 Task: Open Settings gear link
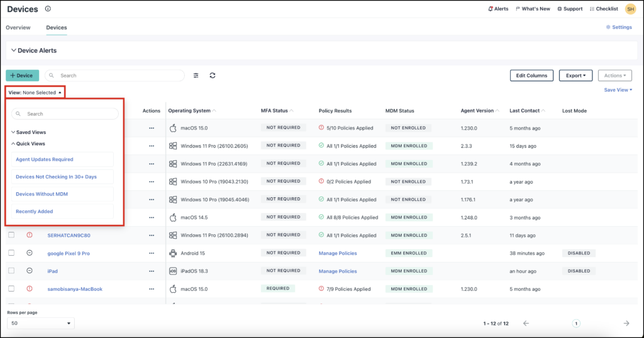click(618, 28)
